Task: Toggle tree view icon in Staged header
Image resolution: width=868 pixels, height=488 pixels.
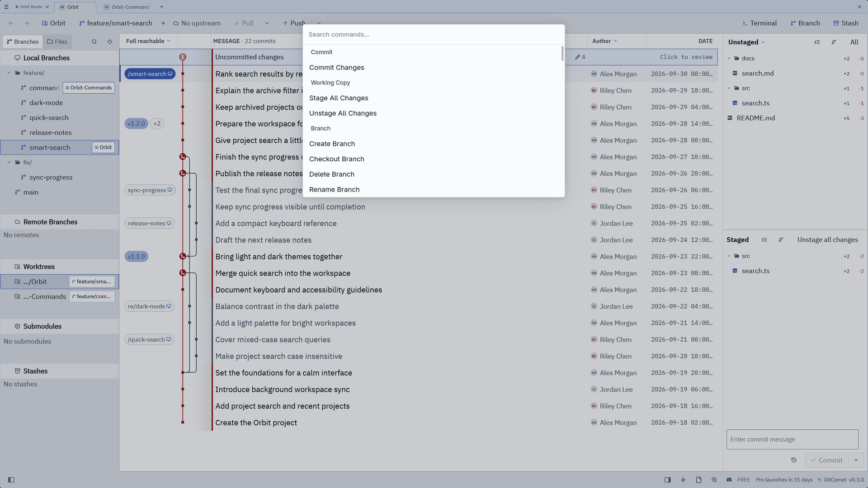Action: (x=764, y=240)
